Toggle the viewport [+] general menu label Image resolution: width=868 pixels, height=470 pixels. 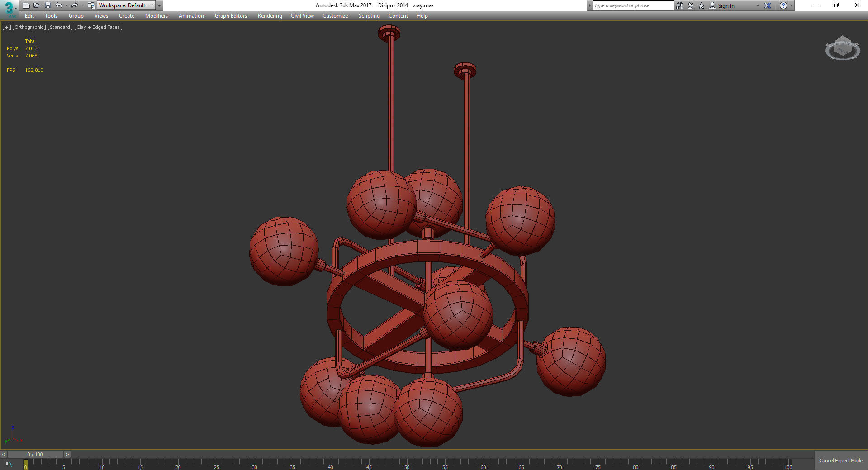pos(6,27)
